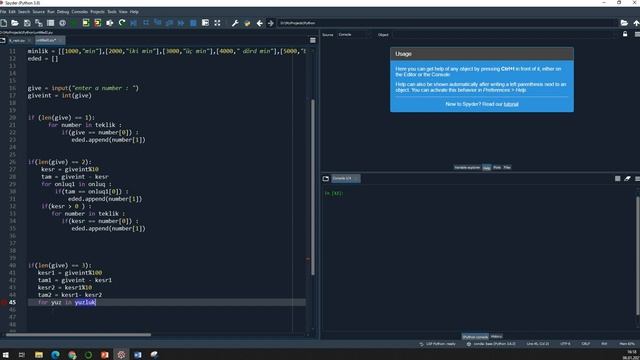
Task: Open the Debug menu
Action: pos(63,12)
